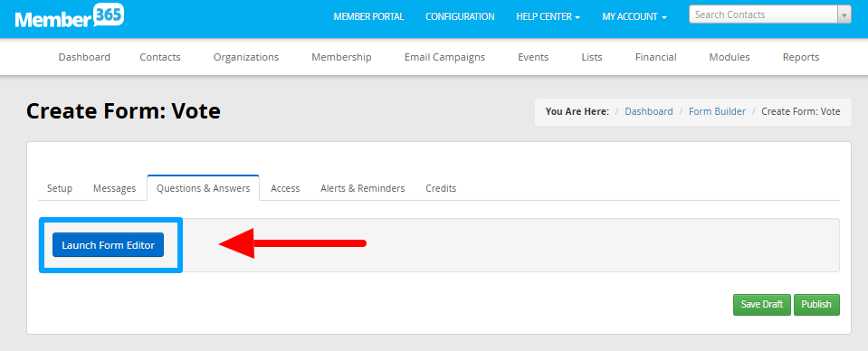Open the Credits tab
The height and width of the screenshot is (351, 868).
coord(441,188)
